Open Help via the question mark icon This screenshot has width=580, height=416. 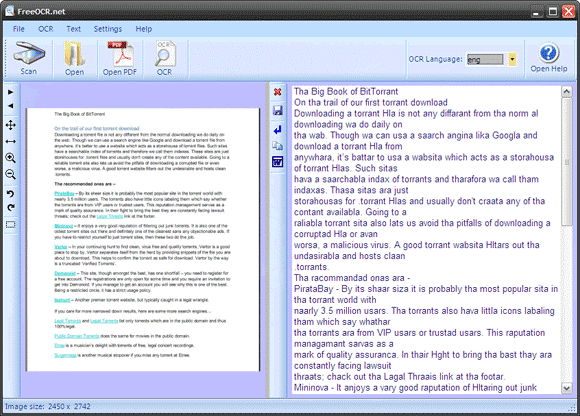[549, 58]
